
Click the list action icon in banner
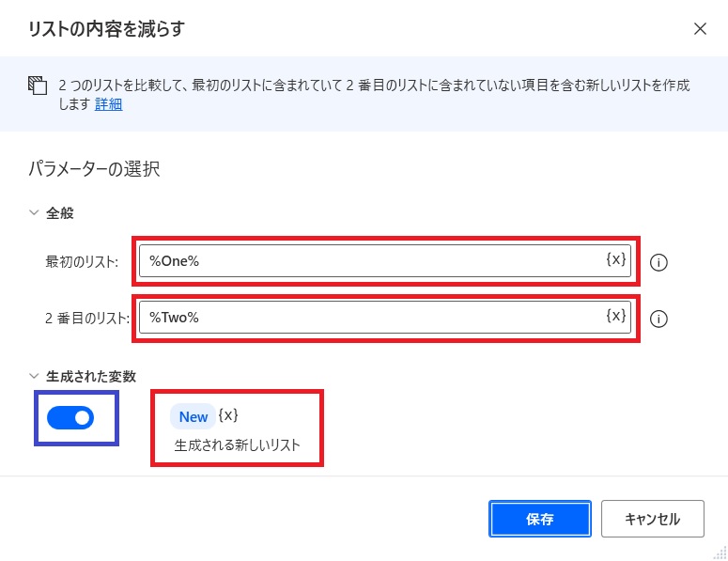click(38, 86)
